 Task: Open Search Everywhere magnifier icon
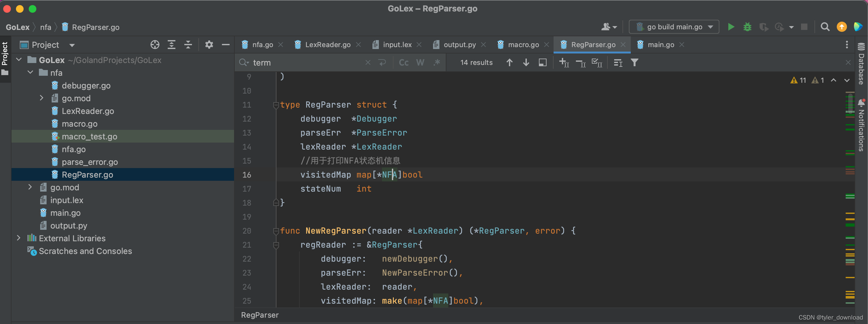[x=825, y=27]
